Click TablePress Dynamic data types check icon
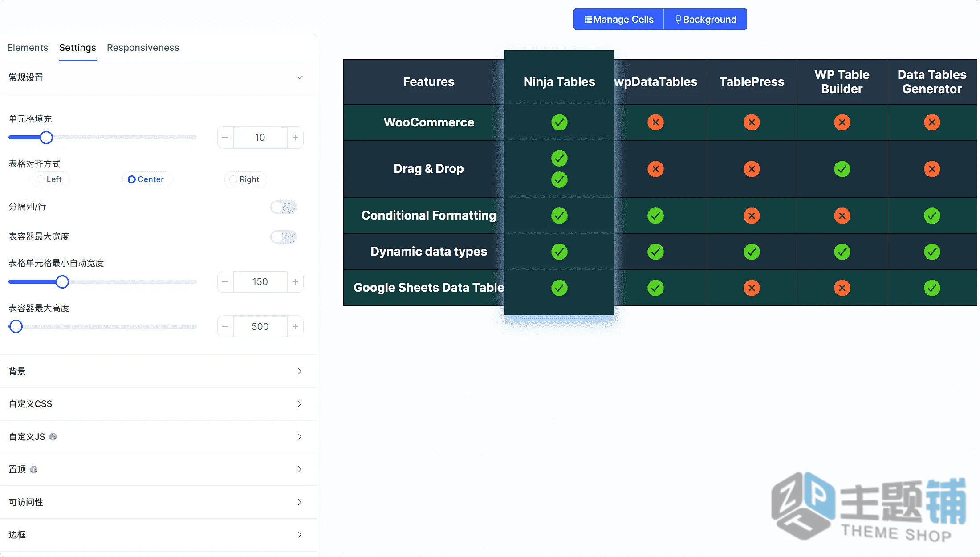Screen dimensions: 980x557 [x=752, y=252]
